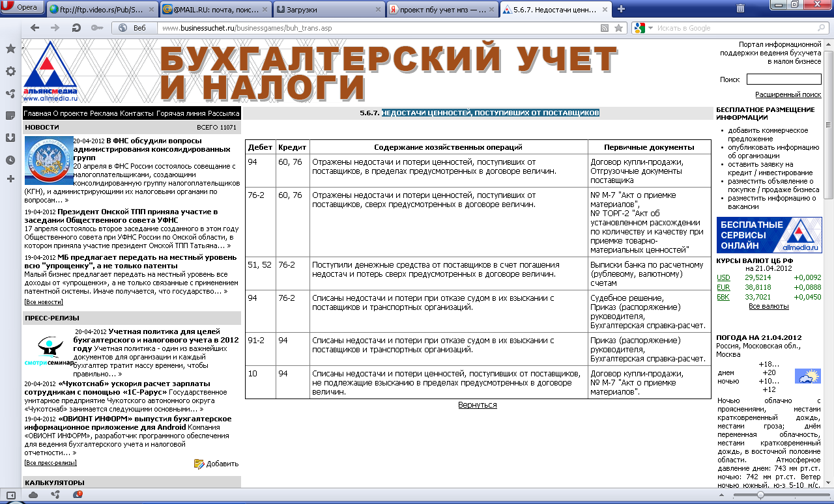Open 'Контакты' site menu item

(137, 113)
